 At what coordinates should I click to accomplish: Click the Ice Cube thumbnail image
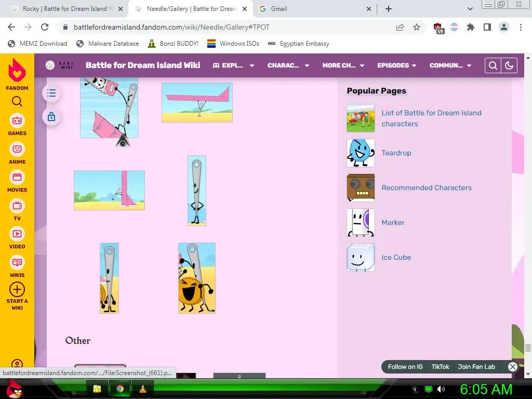pyautogui.click(x=361, y=257)
